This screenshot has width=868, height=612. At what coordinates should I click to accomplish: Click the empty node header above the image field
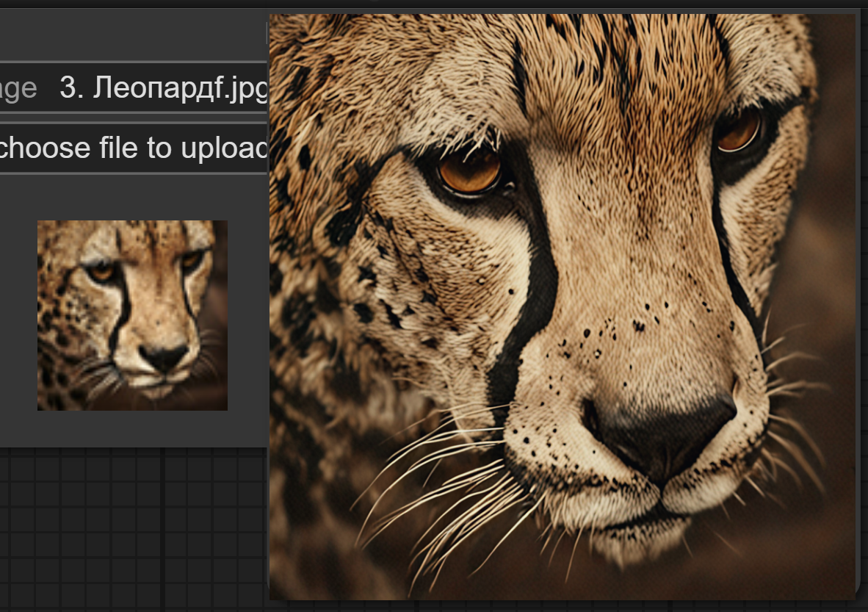point(132,33)
